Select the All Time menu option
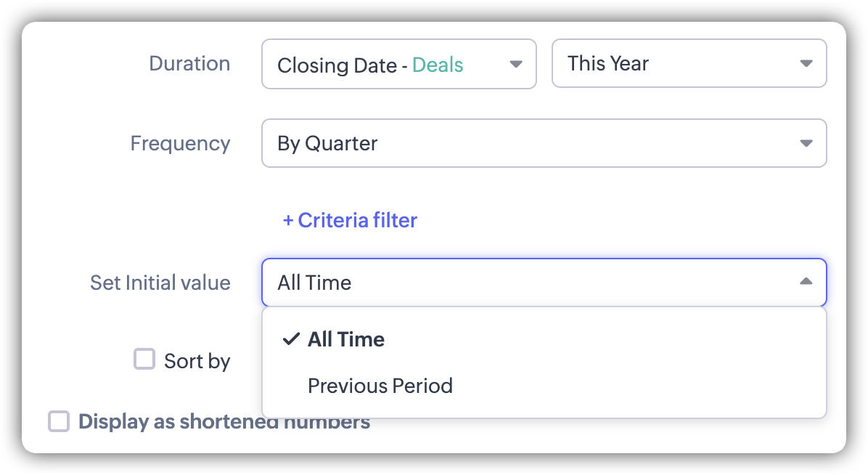Image resolution: width=868 pixels, height=475 pixels. pyautogui.click(x=346, y=339)
